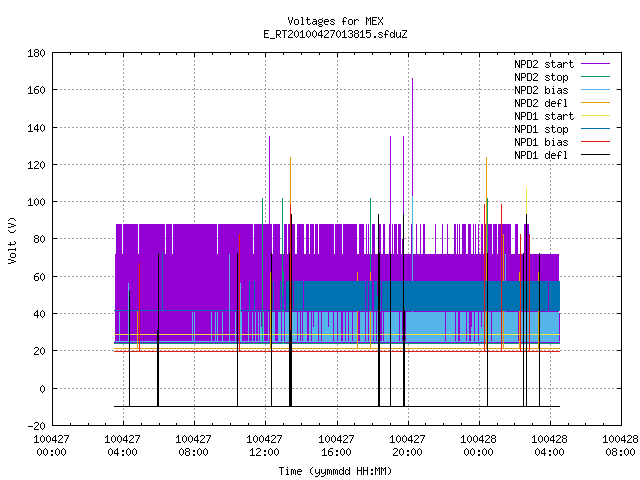Click dark blue line sample beside NPD1 stop
The image size is (640, 480).
[595, 129]
